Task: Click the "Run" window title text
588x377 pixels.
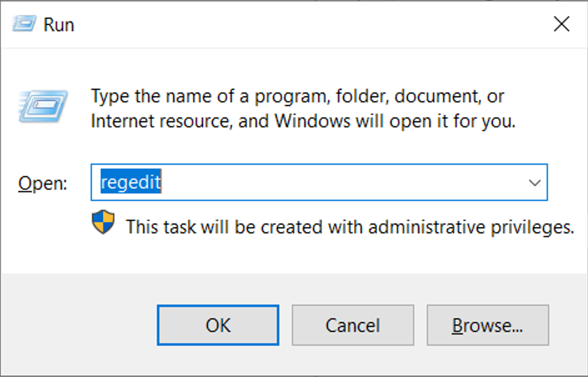Action: (x=58, y=25)
